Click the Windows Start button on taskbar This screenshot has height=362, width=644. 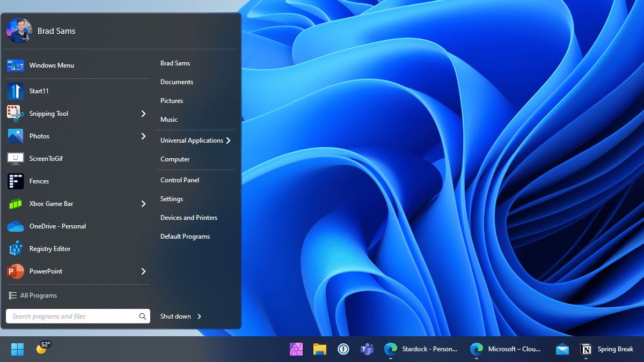click(17, 350)
